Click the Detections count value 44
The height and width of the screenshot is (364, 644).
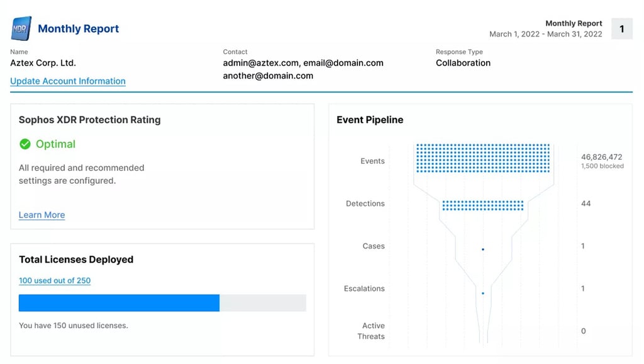pyautogui.click(x=586, y=203)
